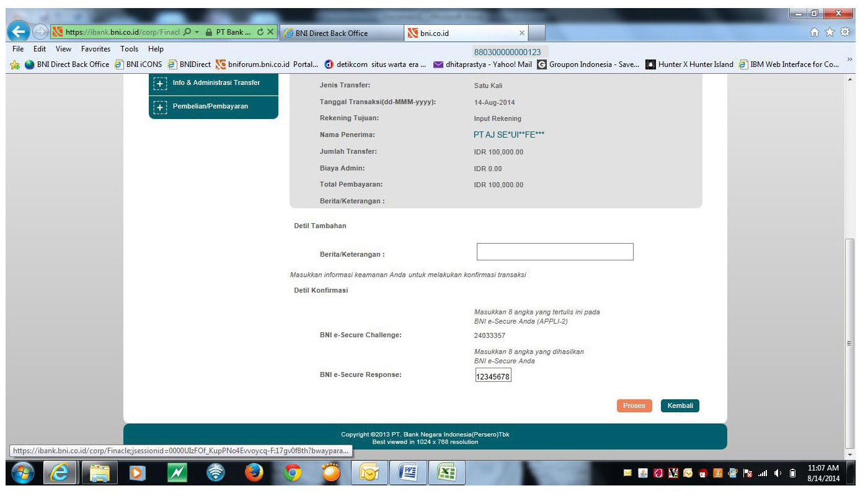Viewport: 868px width, 496px height.
Task: Open the File menu
Action: pos(18,49)
